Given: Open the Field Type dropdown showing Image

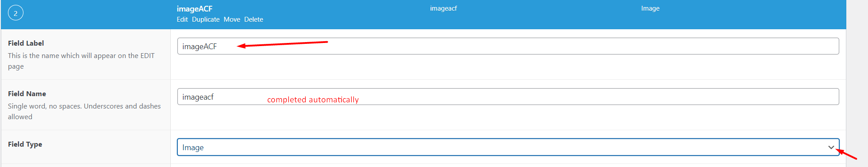Looking at the screenshot, I should point(508,147).
